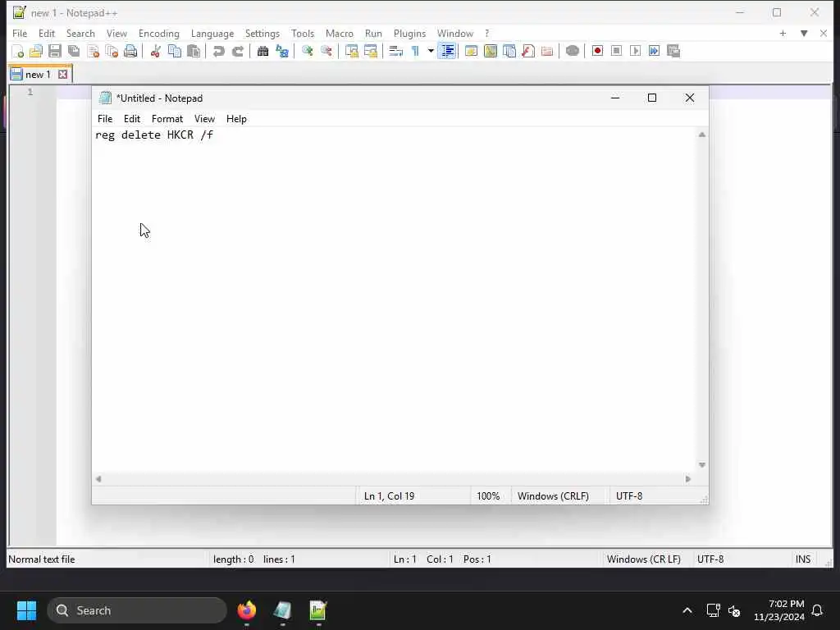The image size is (840, 630).
Task: Click the Copy icon in toolbar
Action: pos(175,52)
